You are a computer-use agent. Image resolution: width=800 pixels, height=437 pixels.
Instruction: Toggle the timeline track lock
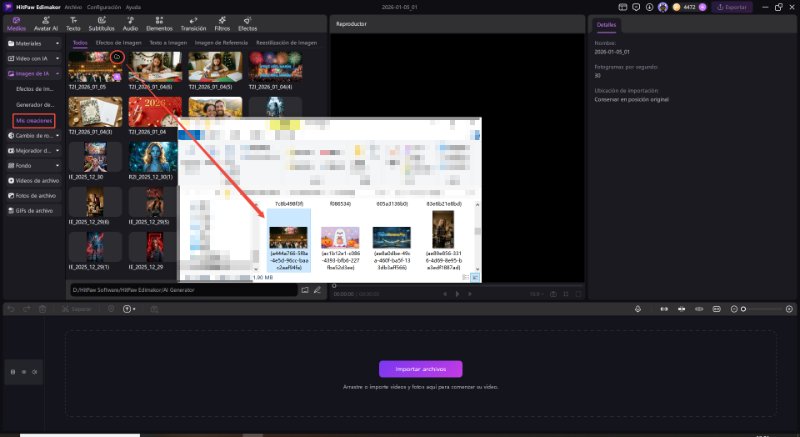[x=13, y=372]
